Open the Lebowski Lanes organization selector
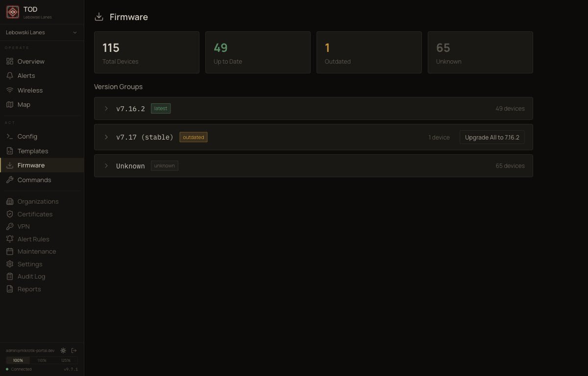Viewport: 588px width, 376px height. tap(42, 32)
